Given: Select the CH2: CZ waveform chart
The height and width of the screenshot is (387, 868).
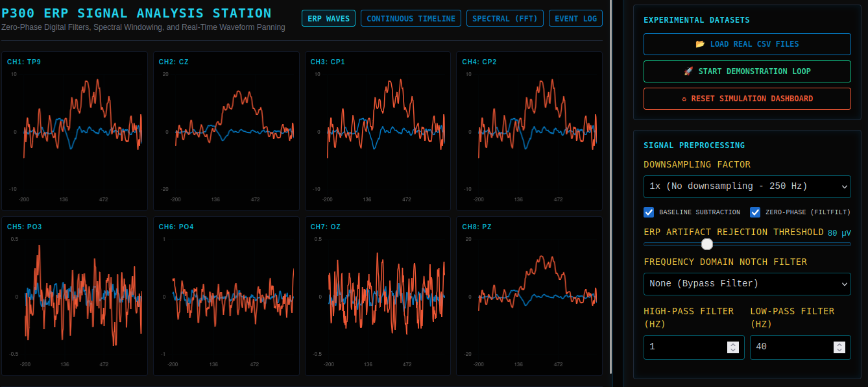Looking at the screenshot, I should point(226,131).
